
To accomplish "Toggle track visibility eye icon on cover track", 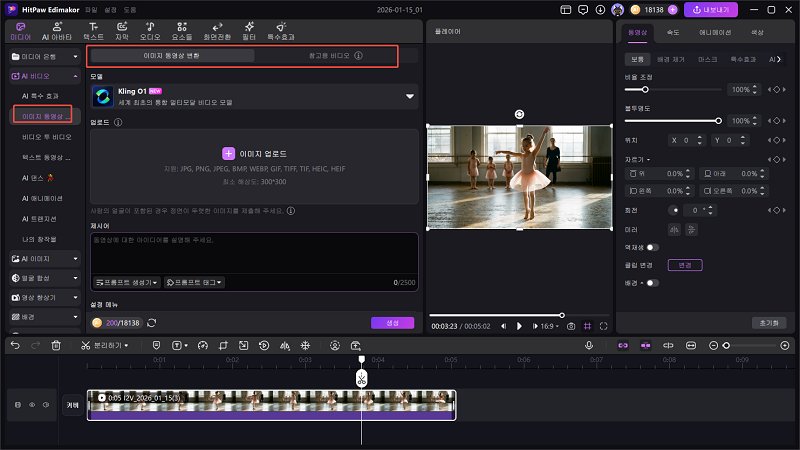I will [32, 405].
